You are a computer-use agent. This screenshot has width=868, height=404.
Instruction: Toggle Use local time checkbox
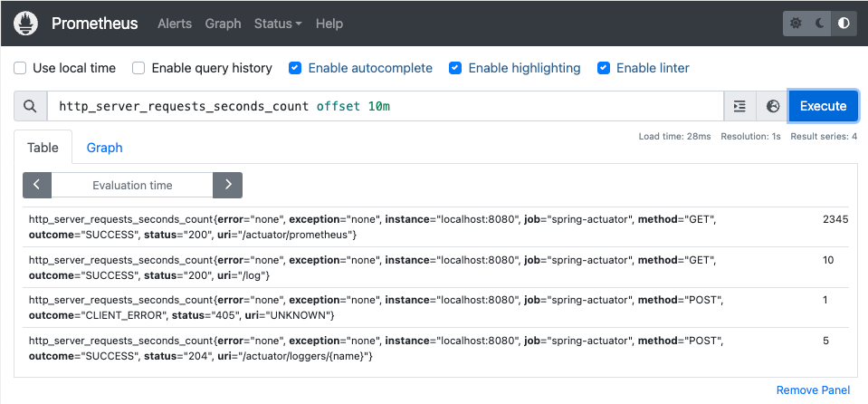click(x=21, y=68)
